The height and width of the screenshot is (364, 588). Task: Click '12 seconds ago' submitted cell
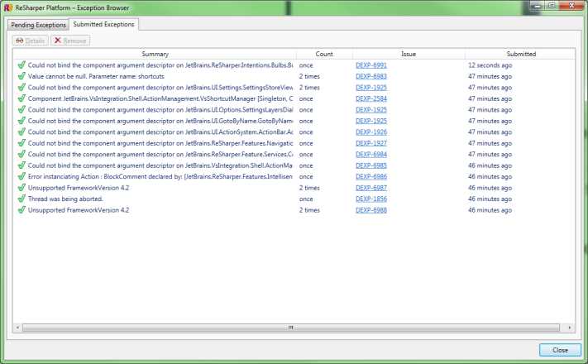(x=490, y=65)
